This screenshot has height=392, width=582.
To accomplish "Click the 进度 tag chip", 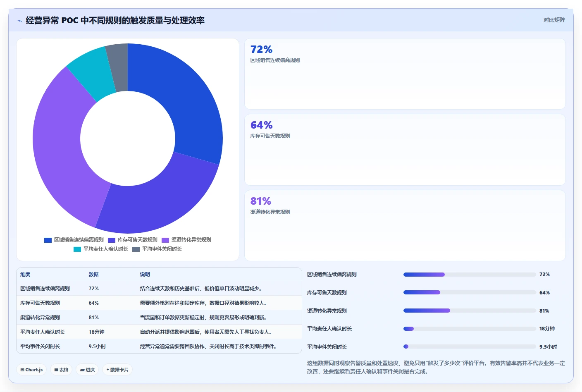I will (87, 370).
